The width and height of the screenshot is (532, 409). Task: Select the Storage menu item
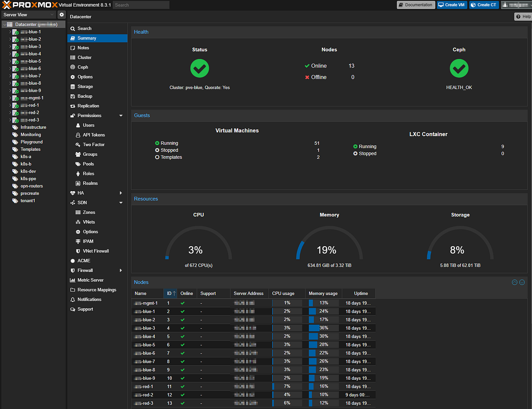click(x=85, y=87)
